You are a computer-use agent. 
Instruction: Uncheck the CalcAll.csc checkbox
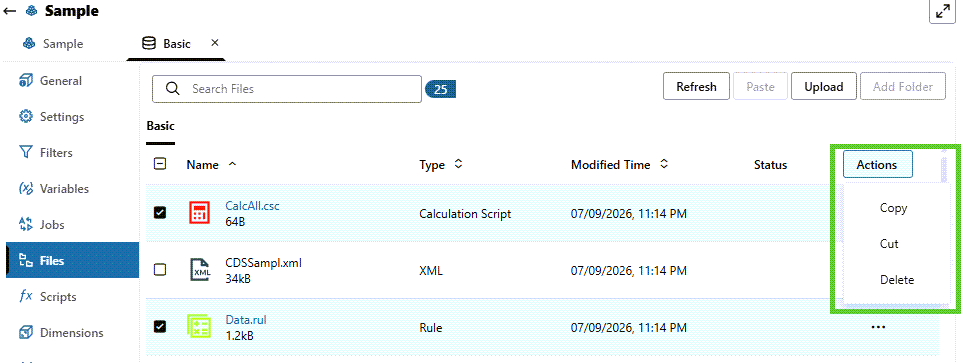159,213
